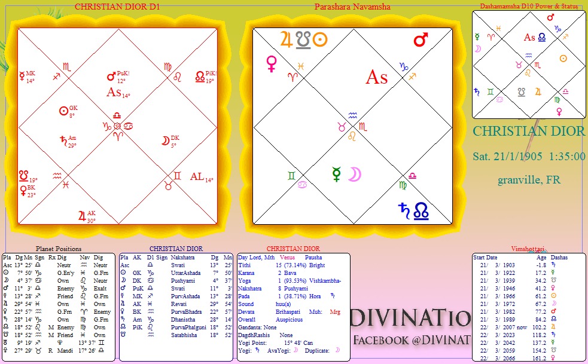Select the Sound huu(a) row
Image resolution: width=588 pixels, height=364 pixels.
coord(264,304)
